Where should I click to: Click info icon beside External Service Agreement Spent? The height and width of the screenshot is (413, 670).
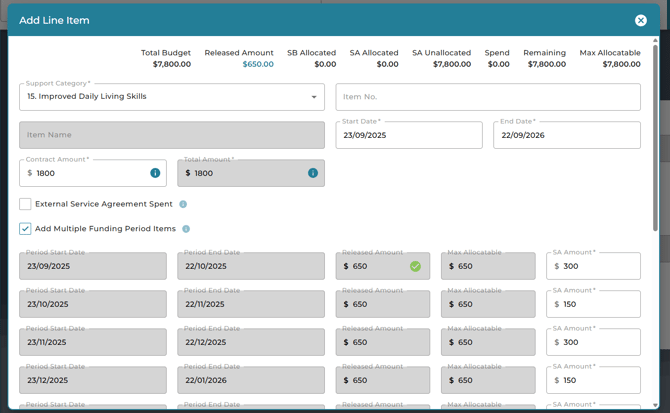pyautogui.click(x=183, y=204)
